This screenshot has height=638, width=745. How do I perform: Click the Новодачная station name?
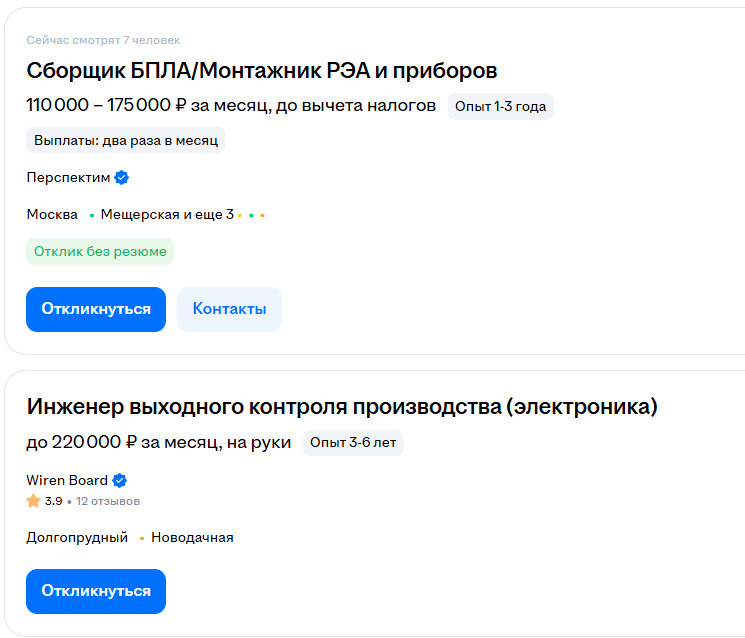(x=192, y=537)
